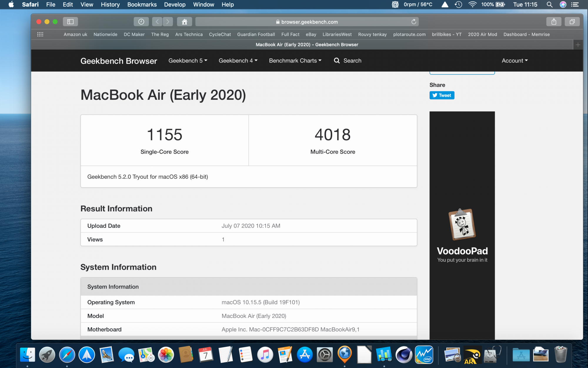Screen dimensions: 588x368
Task: Open the Guardian Football bookmark
Action: point(256,34)
